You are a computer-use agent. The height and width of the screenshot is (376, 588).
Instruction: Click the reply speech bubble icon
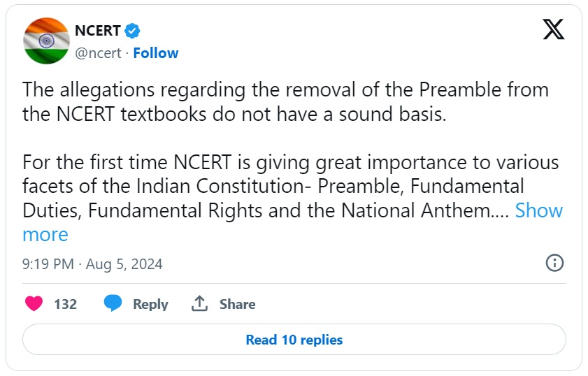click(113, 304)
